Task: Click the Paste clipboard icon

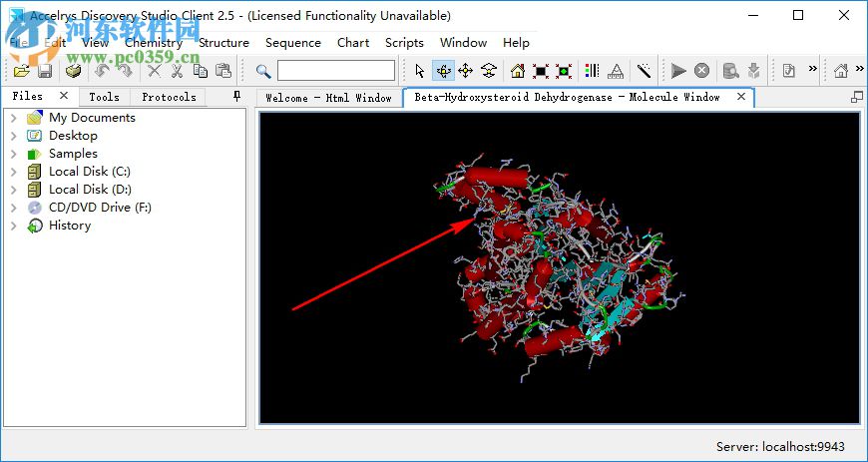Action: pos(223,71)
